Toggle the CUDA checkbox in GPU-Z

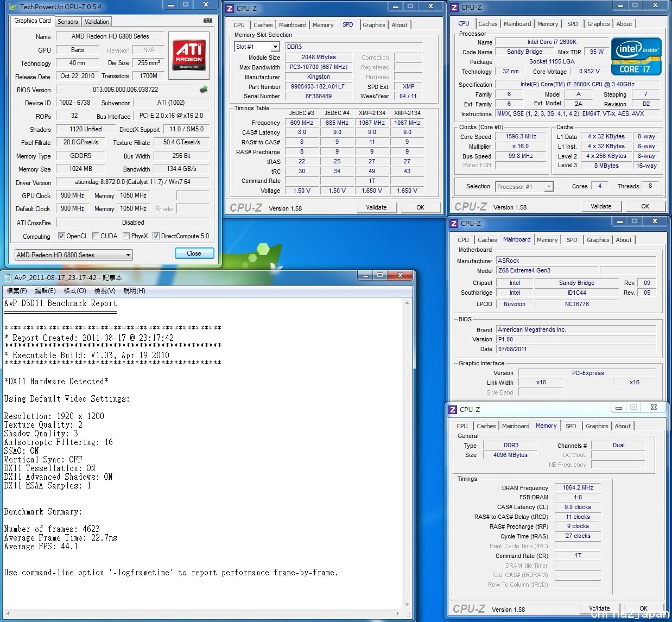tap(96, 236)
